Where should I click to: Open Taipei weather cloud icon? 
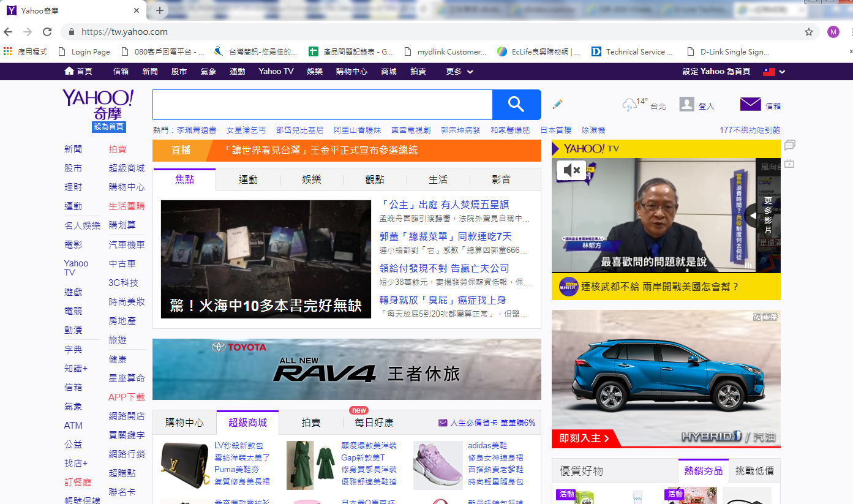pos(629,105)
